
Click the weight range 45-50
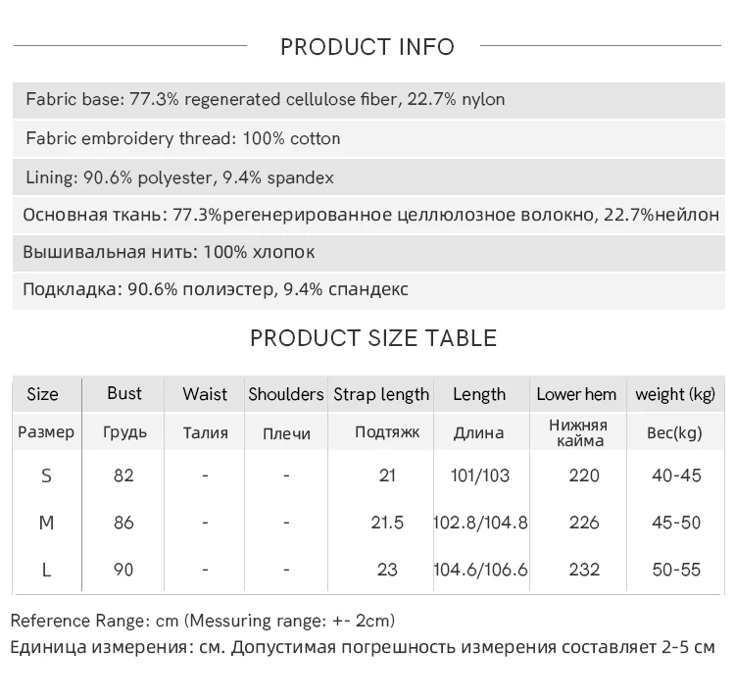(676, 523)
